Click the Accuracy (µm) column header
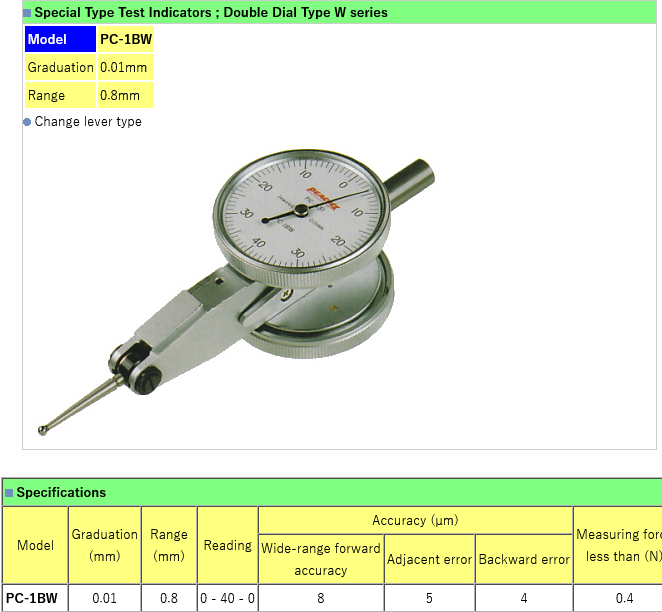This screenshot has width=662, height=612. (415, 521)
